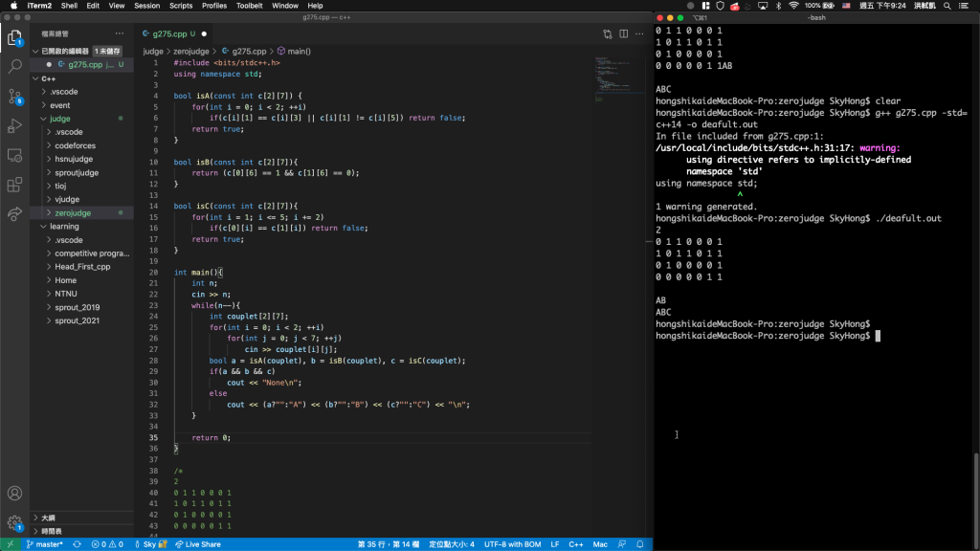Click the Sky user entry in status bar
The height and width of the screenshot is (551, 980).
pyautogui.click(x=150, y=544)
